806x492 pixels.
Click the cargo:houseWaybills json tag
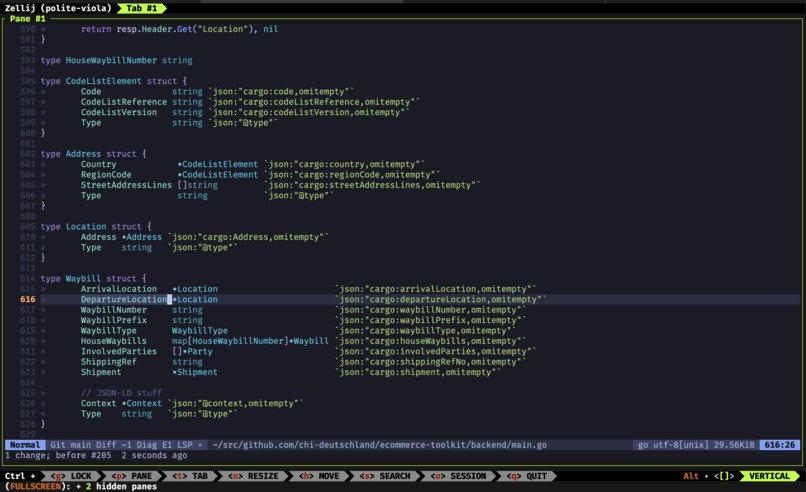(x=431, y=341)
